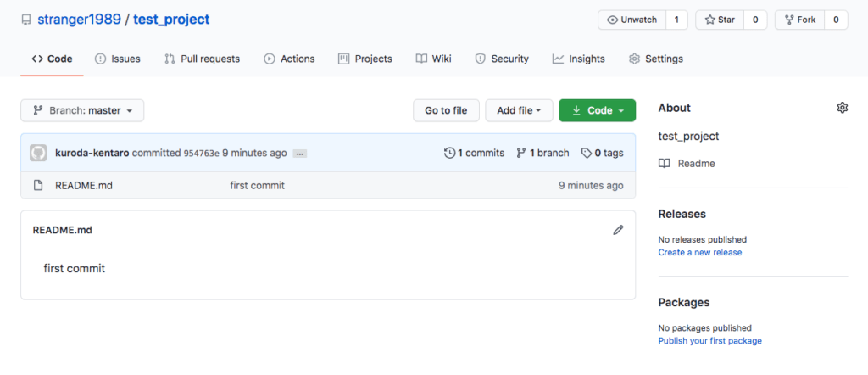Click the No packages published text
The image size is (868, 375).
point(704,328)
